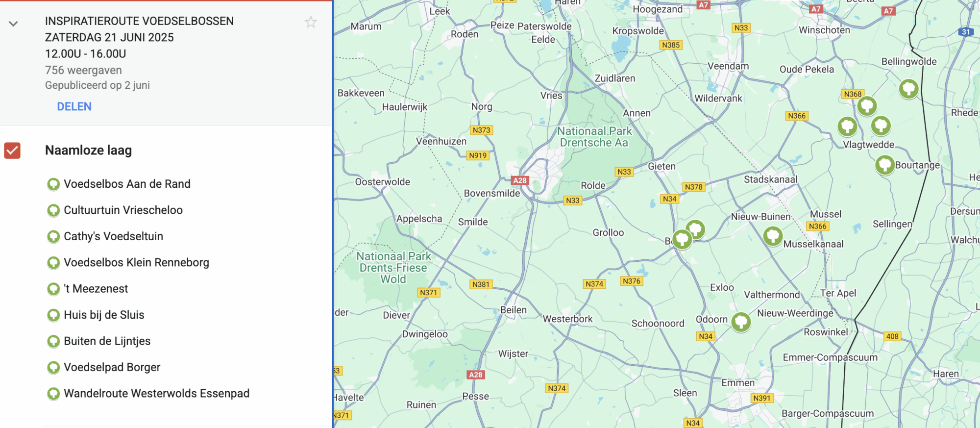
Task: Select Voedselbos Klein Renneborg entry
Action: pos(136,263)
